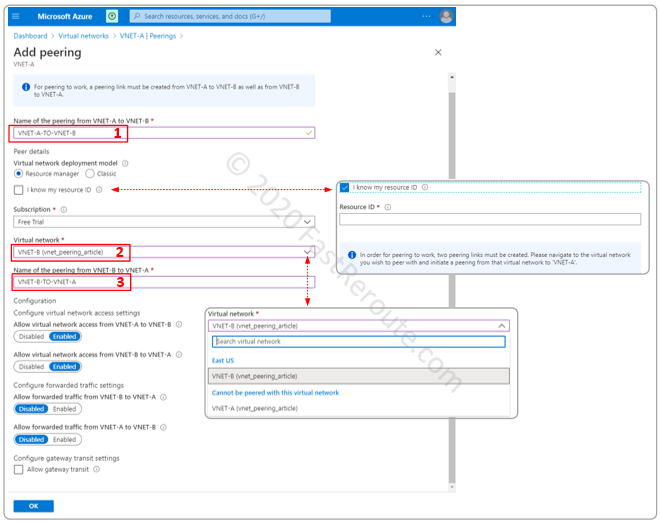Viewport: 660px width, 523px height.
Task: Check unchecked I know my resource ID box
Action: tap(19, 190)
